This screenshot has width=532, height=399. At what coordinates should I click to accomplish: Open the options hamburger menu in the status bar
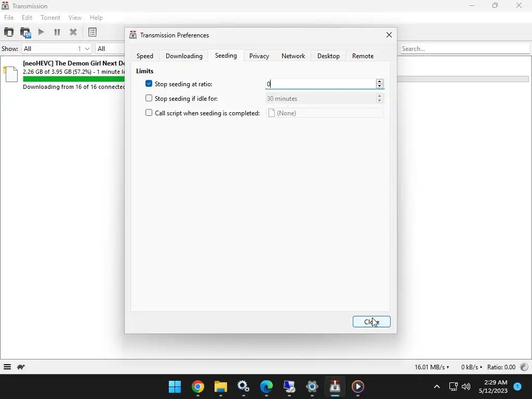point(7,367)
